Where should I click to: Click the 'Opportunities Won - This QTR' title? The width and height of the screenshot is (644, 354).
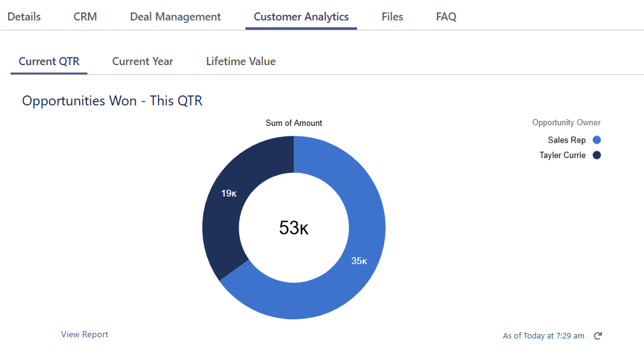click(112, 100)
